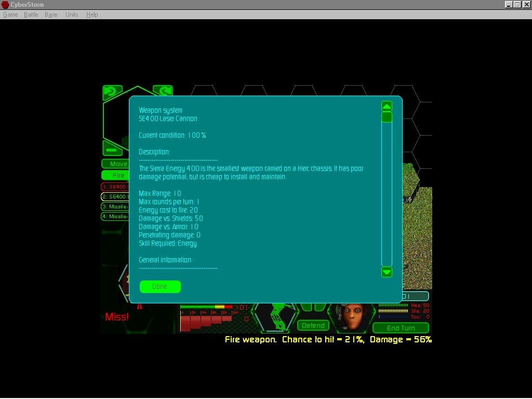Open the Help menu

[x=92, y=15]
